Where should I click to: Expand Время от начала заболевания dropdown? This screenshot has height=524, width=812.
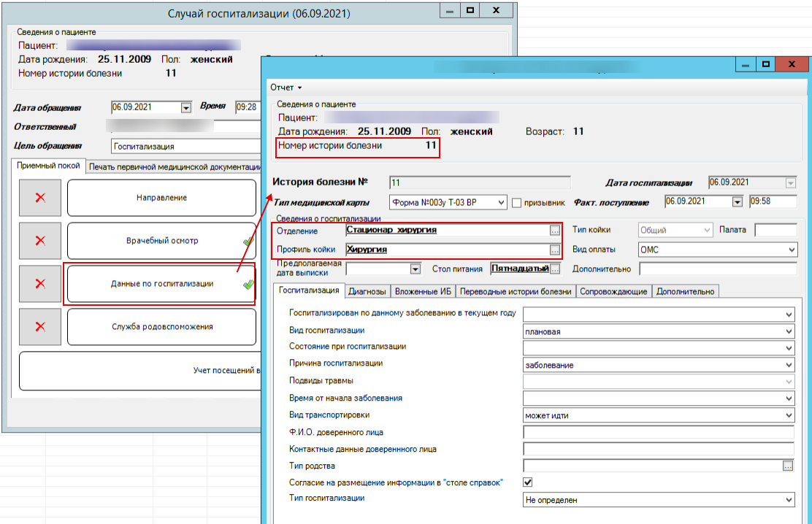point(789,398)
